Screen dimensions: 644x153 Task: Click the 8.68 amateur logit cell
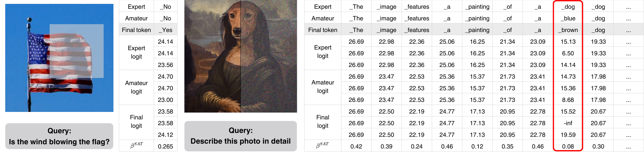[x=568, y=100]
